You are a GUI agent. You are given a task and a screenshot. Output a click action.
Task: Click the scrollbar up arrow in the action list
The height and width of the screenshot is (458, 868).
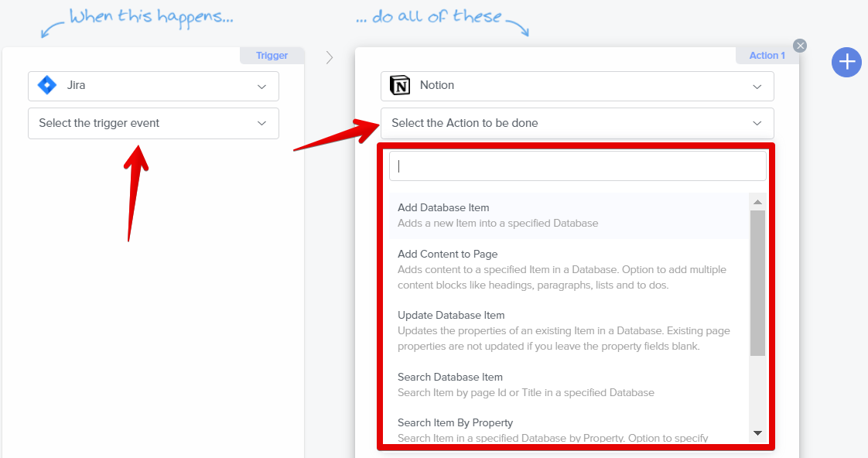757,202
